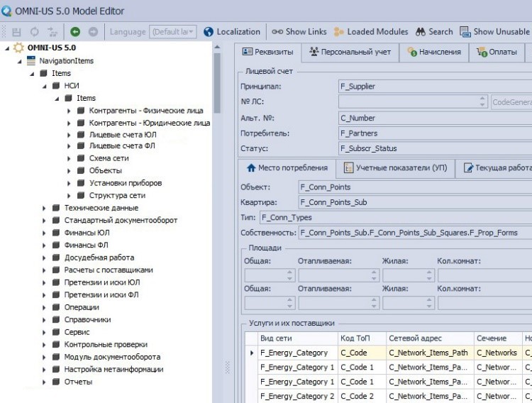The image size is (532, 403).
Task: Expand Контрагенты - Физические лица node
Action: click(x=69, y=111)
